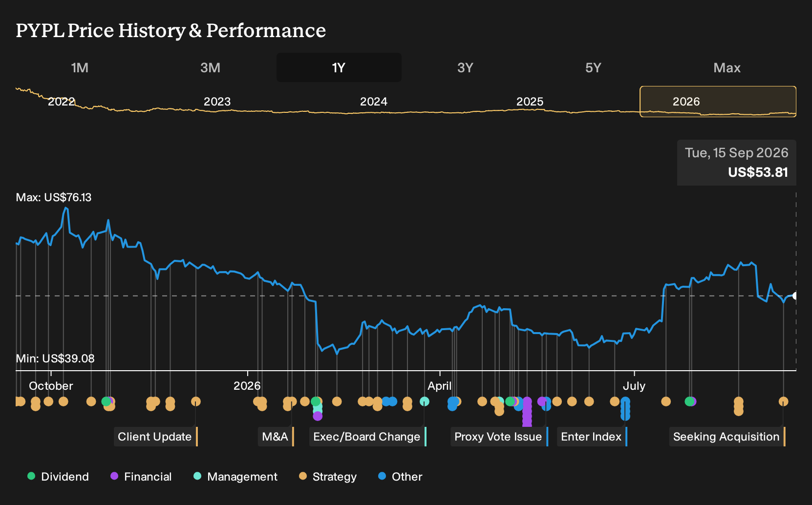The width and height of the screenshot is (812, 505).
Task: Switch to the 5Y range
Action: 593,67
